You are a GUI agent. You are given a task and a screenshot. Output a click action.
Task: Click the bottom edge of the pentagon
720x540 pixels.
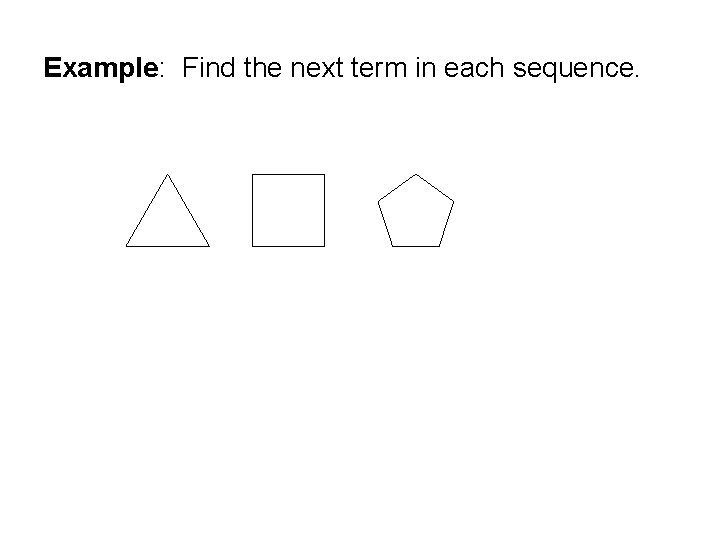pyautogui.click(x=416, y=246)
